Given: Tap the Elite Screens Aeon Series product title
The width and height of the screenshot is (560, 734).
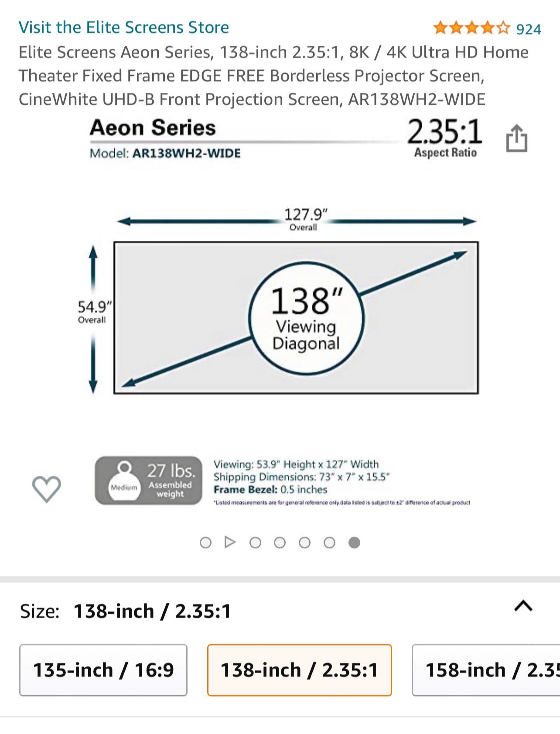Looking at the screenshot, I should tap(273, 75).
